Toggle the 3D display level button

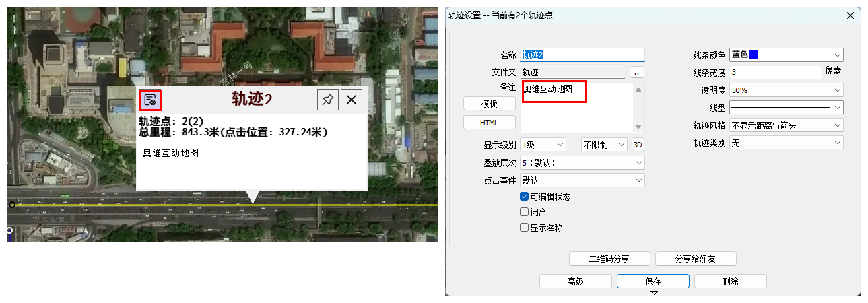638,145
